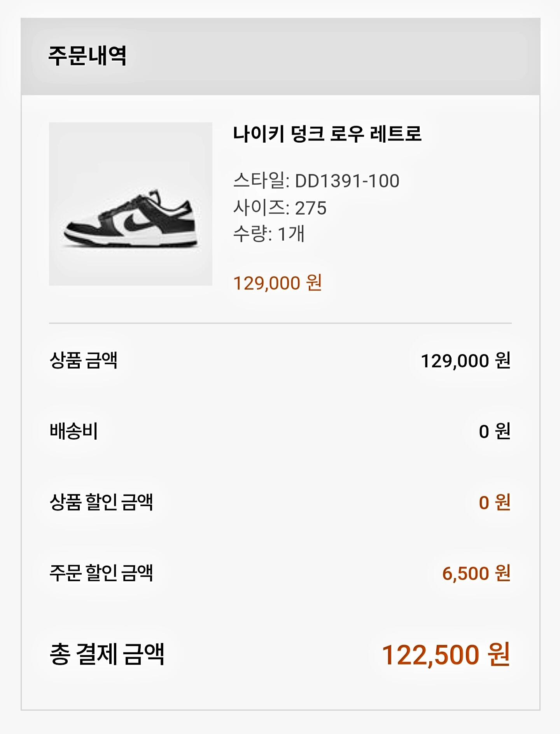Click the 사이즈: 275 size line
The height and width of the screenshot is (734, 560).
pos(280,208)
